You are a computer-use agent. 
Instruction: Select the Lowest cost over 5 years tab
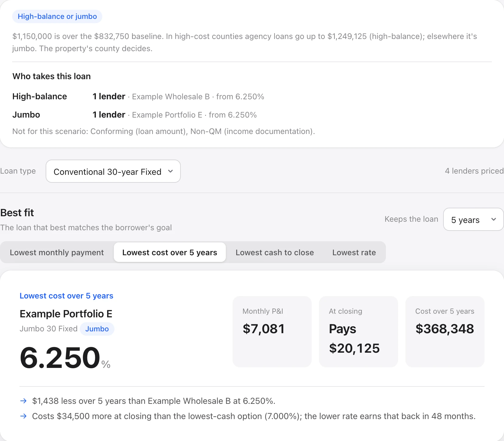[170, 252]
